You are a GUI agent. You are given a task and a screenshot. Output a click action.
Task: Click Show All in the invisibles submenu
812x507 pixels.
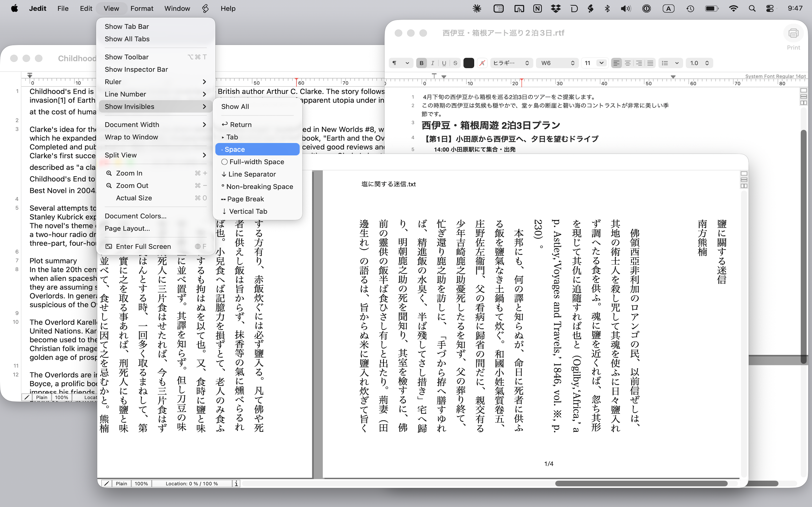(x=235, y=106)
